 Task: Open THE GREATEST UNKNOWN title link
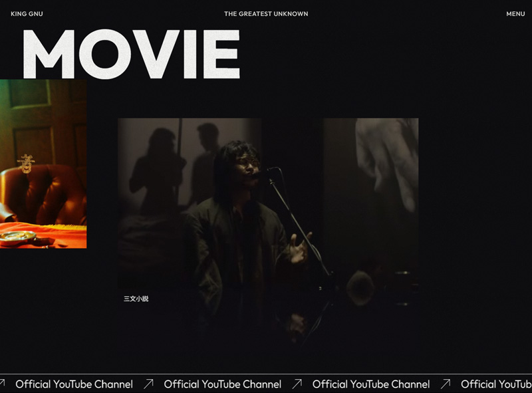[x=266, y=14]
